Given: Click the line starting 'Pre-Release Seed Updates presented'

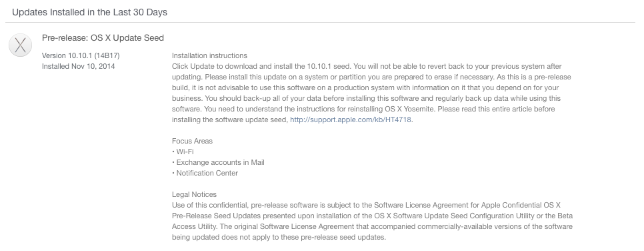Looking at the screenshot, I should [x=372, y=216].
